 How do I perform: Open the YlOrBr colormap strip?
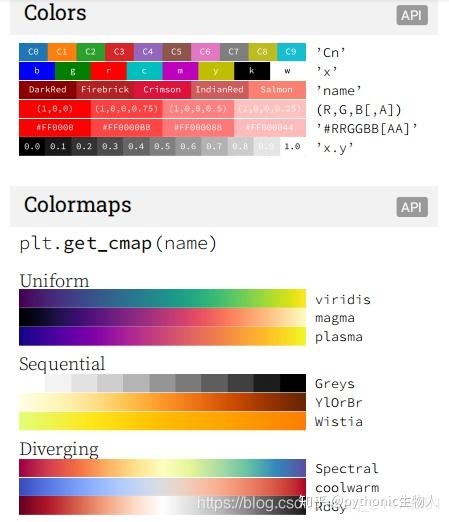click(162, 402)
